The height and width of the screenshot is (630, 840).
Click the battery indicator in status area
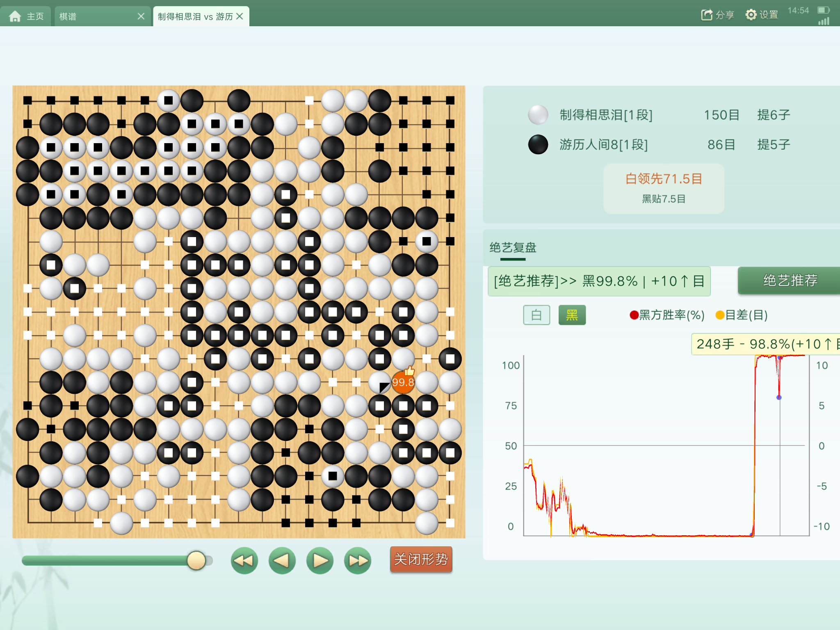tap(823, 10)
